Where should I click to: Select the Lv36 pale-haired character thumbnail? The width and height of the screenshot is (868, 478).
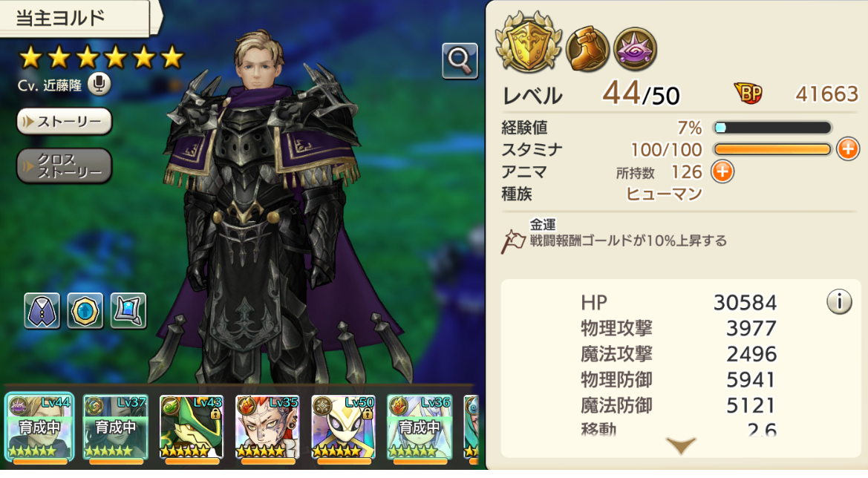[x=419, y=428]
